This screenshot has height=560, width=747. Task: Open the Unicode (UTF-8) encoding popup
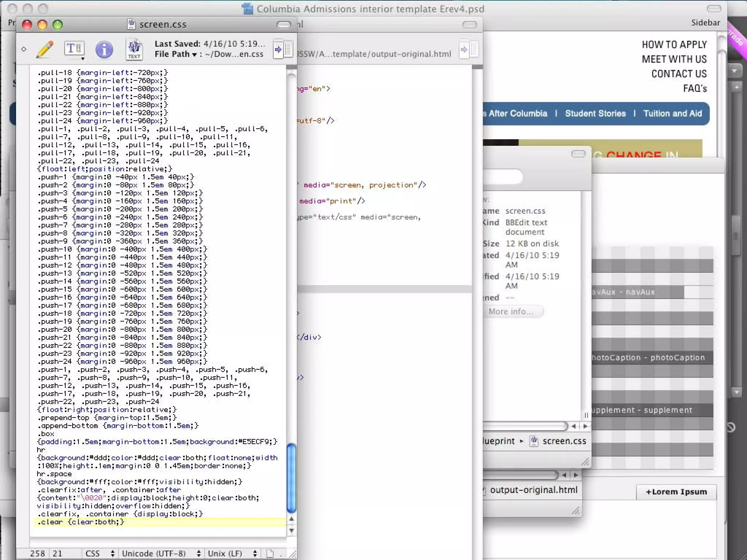coord(161,553)
